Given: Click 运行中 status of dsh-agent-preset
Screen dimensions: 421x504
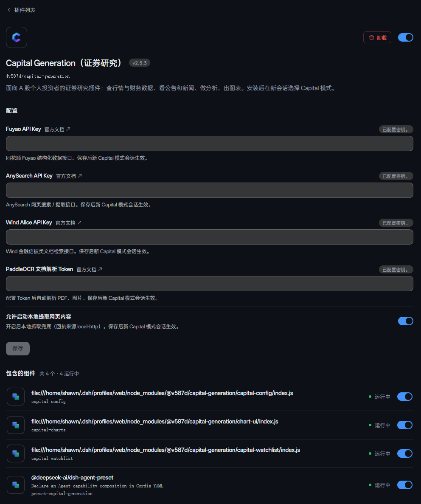Looking at the screenshot, I should (x=379, y=485).
